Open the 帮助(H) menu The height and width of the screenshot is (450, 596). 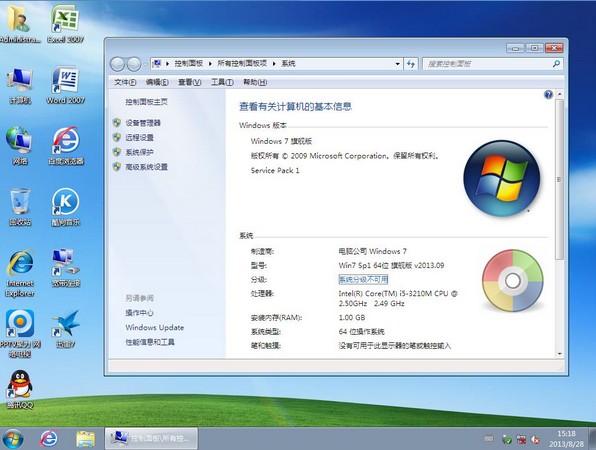pos(255,82)
